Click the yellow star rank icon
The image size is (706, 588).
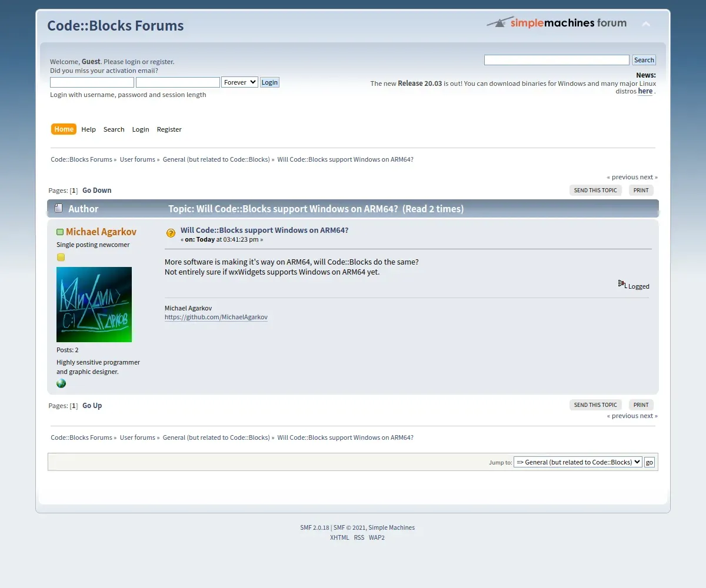(x=61, y=257)
